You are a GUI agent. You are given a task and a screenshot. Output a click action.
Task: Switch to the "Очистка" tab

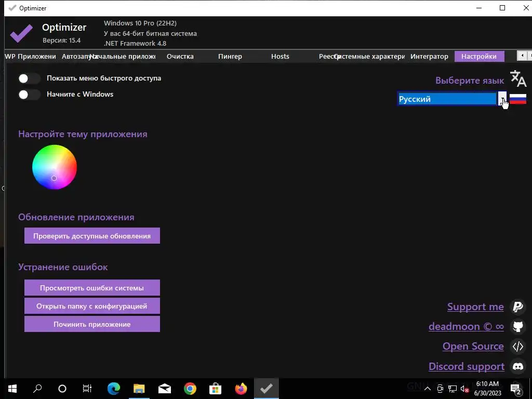[x=180, y=56]
